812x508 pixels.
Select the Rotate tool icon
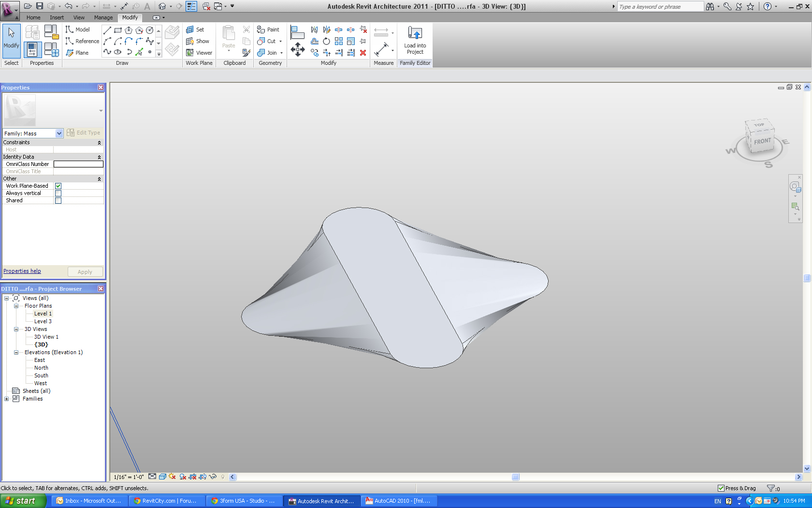point(327,41)
